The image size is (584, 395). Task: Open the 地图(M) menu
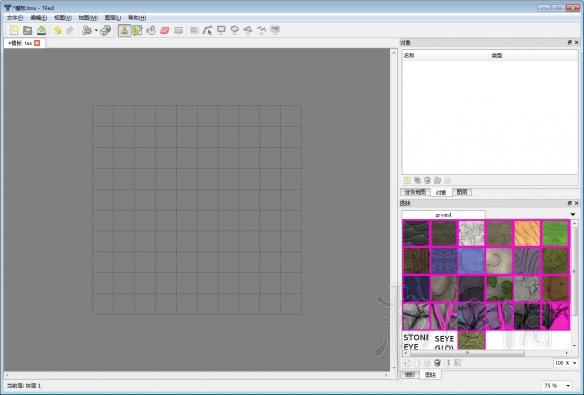click(88, 17)
